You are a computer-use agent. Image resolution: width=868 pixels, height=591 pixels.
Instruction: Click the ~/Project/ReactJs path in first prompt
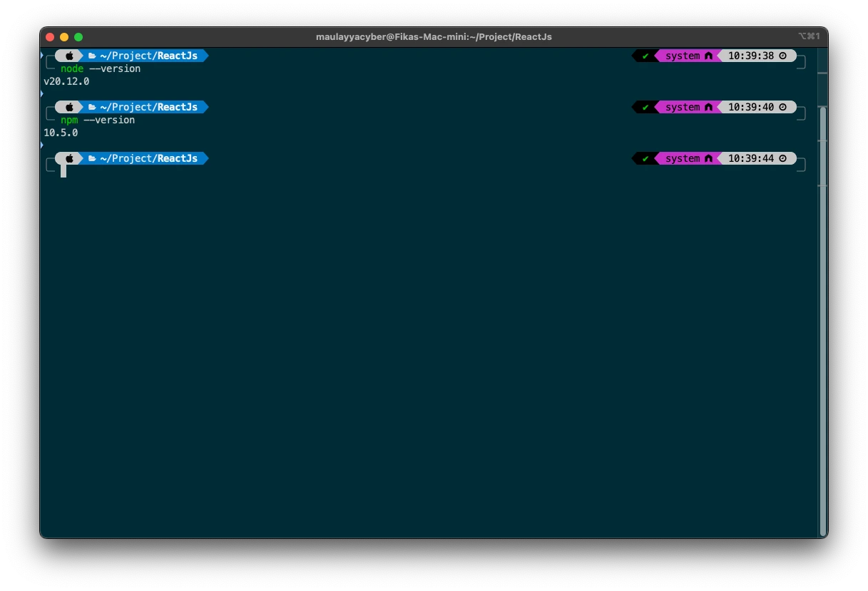[148, 56]
